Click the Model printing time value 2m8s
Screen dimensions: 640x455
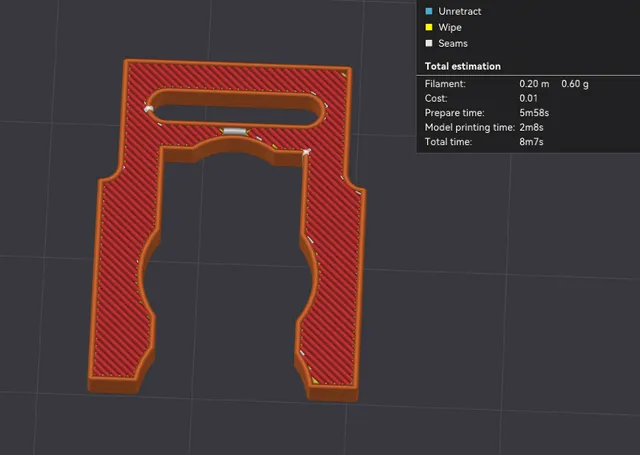pyautogui.click(x=531, y=127)
